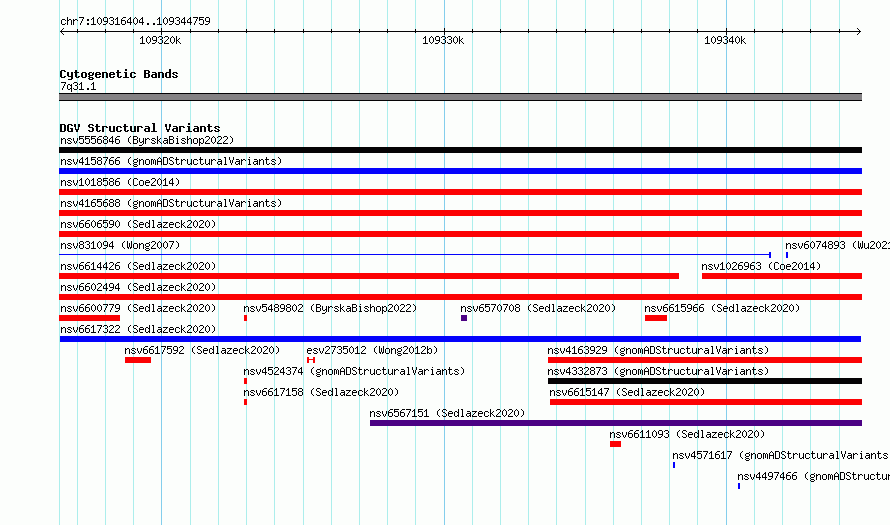Click the small red bar under nsv6611093
This screenshot has height=525, width=890.
coord(615,444)
